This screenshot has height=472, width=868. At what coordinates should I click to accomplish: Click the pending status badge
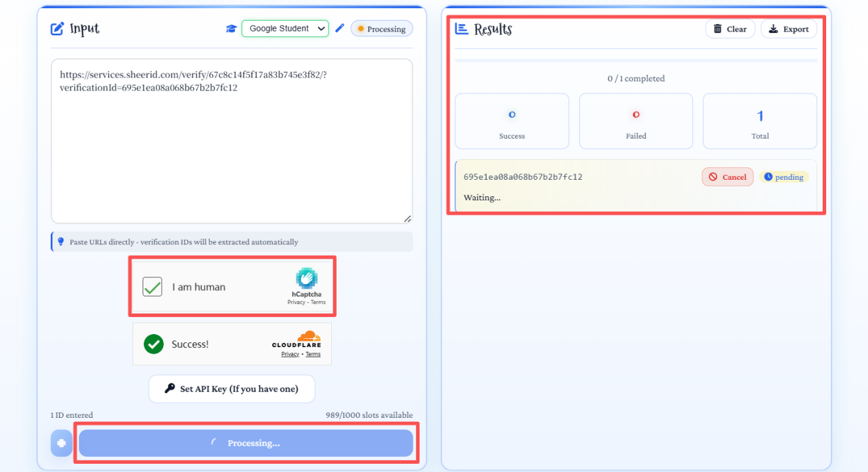pos(784,177)
